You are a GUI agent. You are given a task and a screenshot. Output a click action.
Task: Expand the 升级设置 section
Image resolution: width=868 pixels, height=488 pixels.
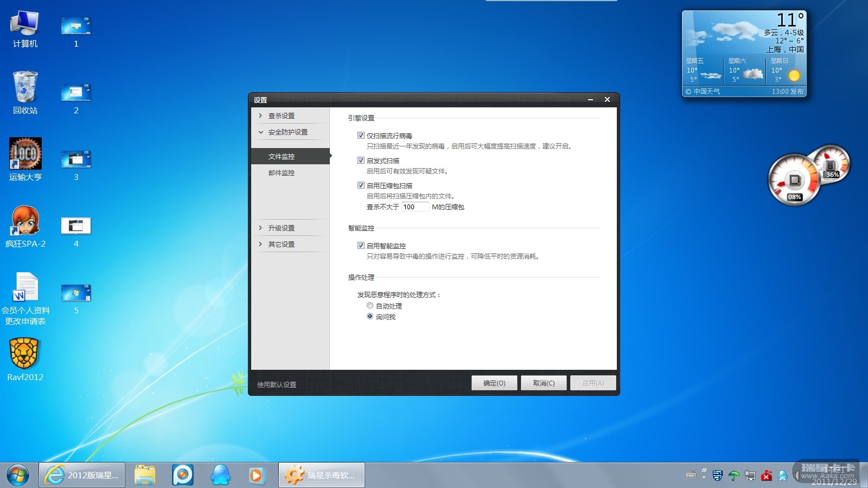281,228
